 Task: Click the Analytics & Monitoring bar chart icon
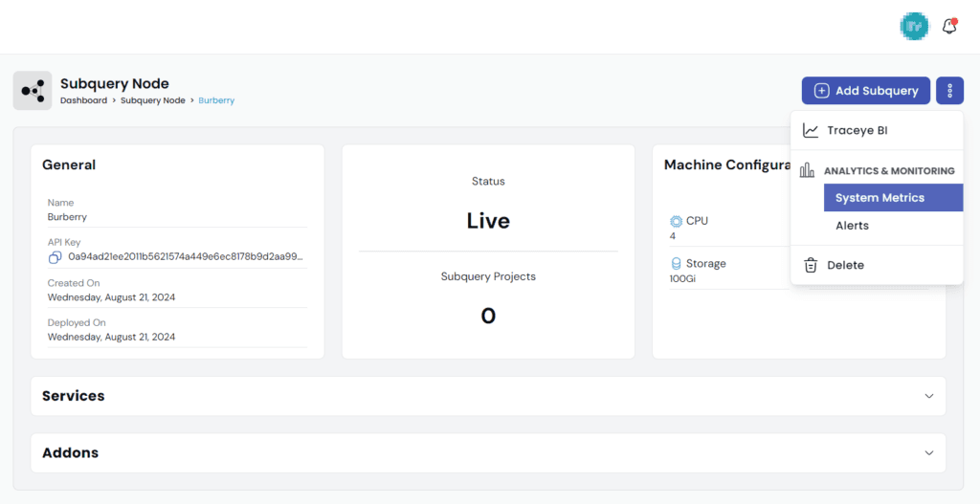[x=807, y=170]
